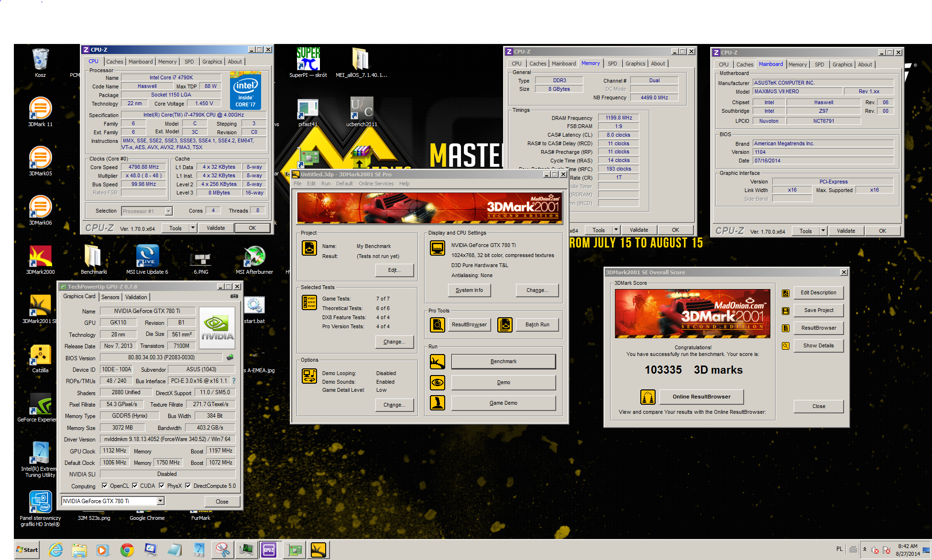Screen dimensions: 932x560
Task: Click the ResultBrowser icon in score window
Action: click(x=785, y=328)
